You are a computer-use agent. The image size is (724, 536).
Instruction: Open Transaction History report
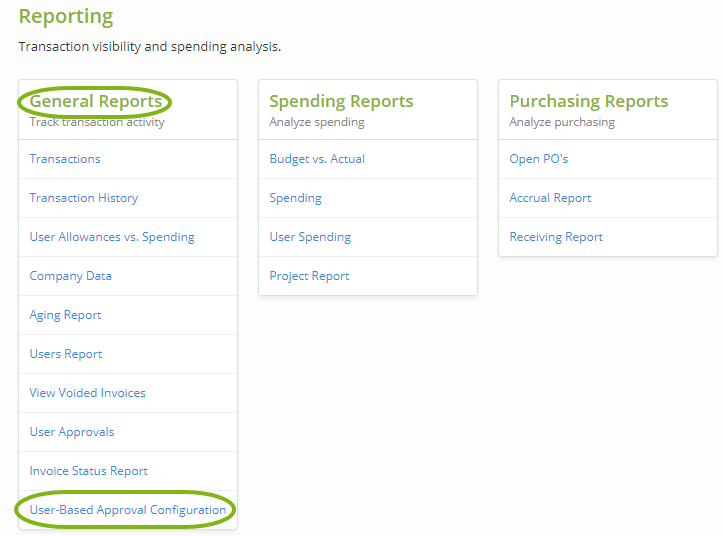84,198
